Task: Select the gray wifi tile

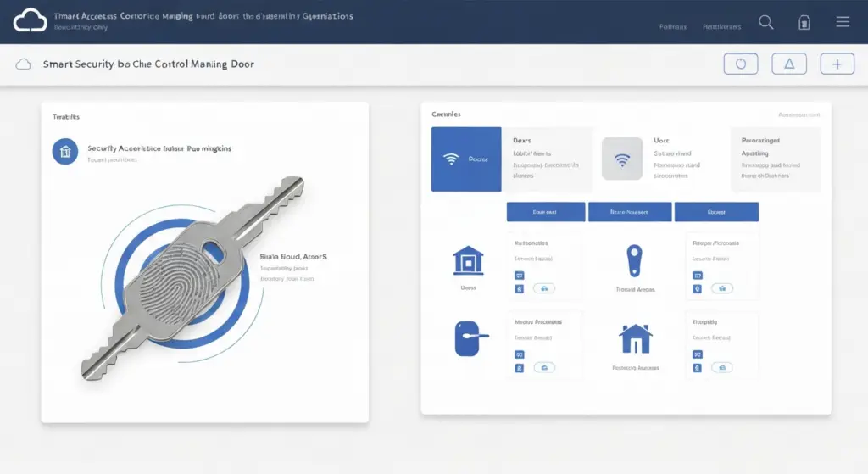Action: pyautogui.click(x=622, y=159)
